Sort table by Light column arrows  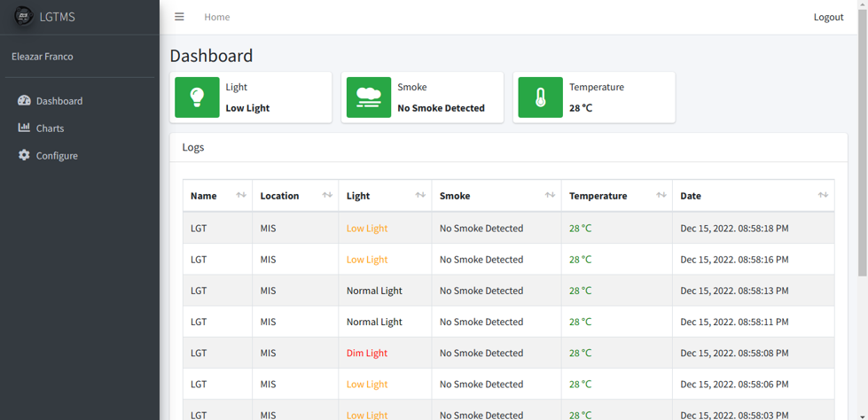(420, 195)
